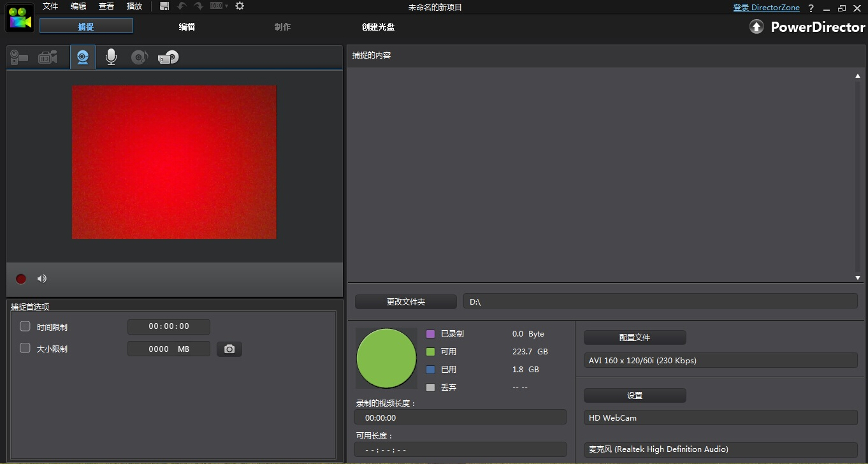Open preferences via the gear icon
868x464 pixels.
(x=240, y=6)
